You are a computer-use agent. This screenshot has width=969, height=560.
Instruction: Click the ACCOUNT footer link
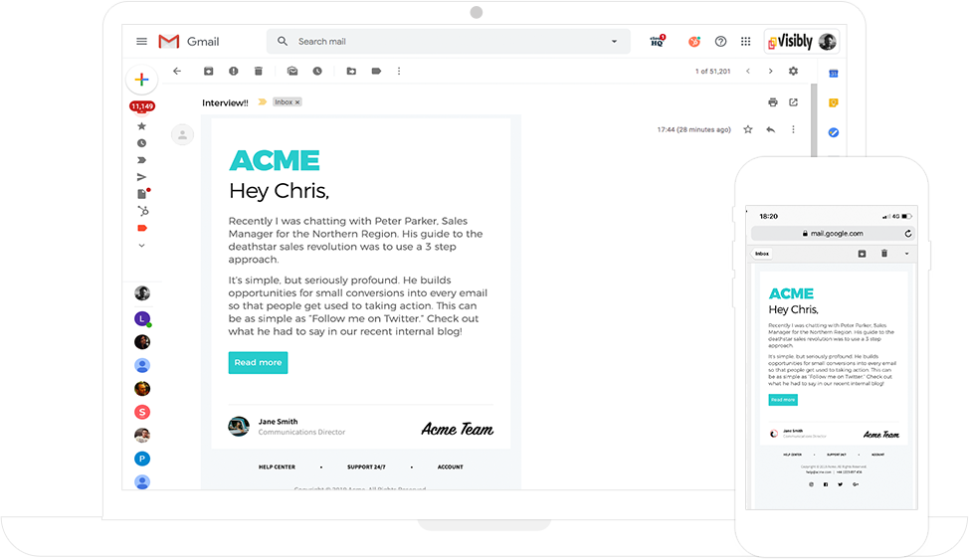450,467
